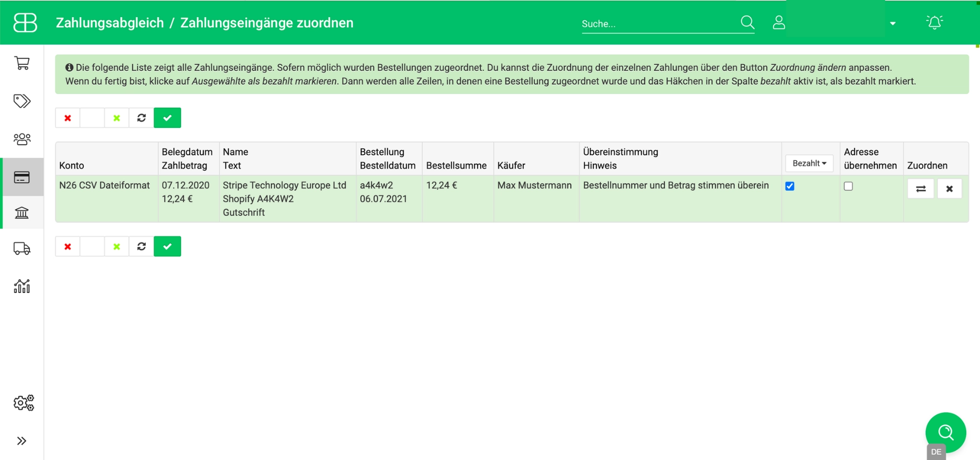Open the notifications bell
This screenshot has width=980, height=460.
pos(934,23)
